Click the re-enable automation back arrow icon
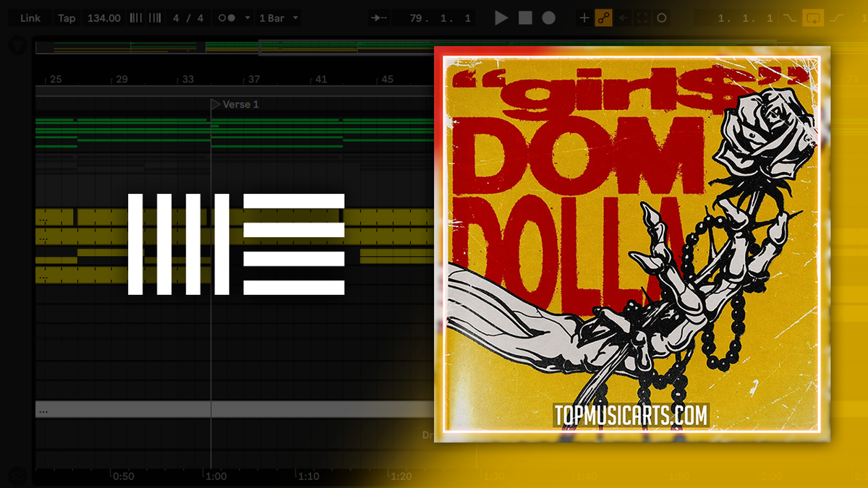 (622, 18)
